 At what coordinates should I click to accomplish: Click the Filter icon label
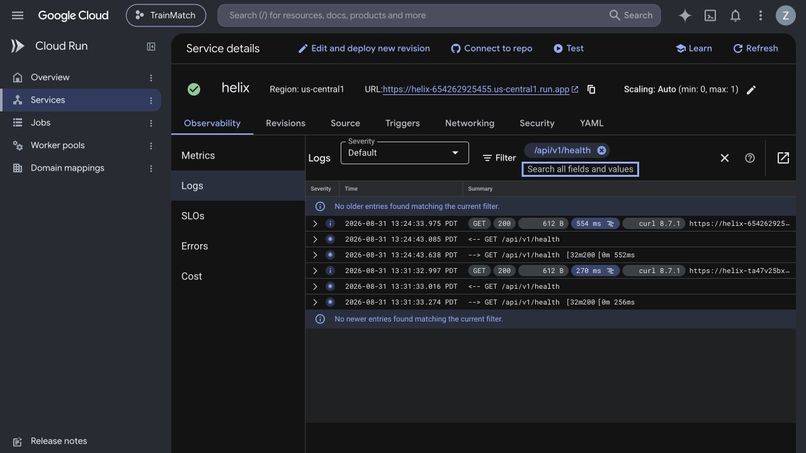pyautogui.click(x=499, y=158)
